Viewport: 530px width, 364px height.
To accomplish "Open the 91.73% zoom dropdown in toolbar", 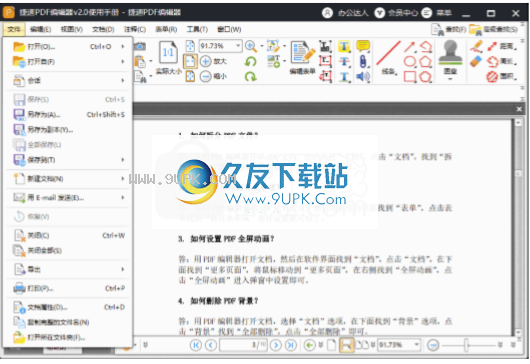I will [x=238, y=46].
